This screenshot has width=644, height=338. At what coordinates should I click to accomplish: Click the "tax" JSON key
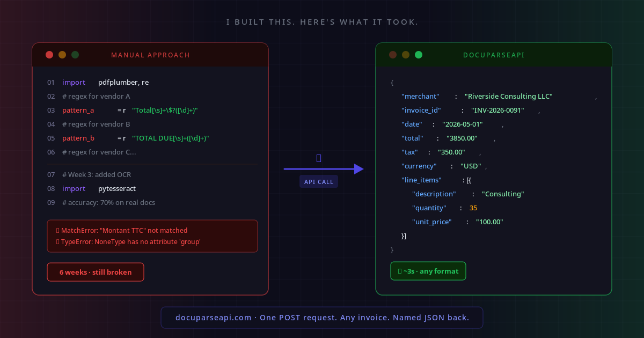click(410, 152)
